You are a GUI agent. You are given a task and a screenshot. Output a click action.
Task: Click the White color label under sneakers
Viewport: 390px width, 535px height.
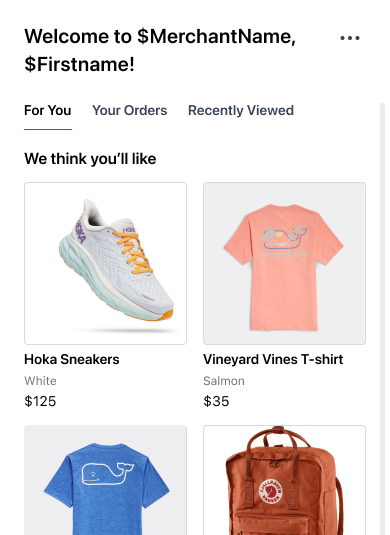pos(40,381)
